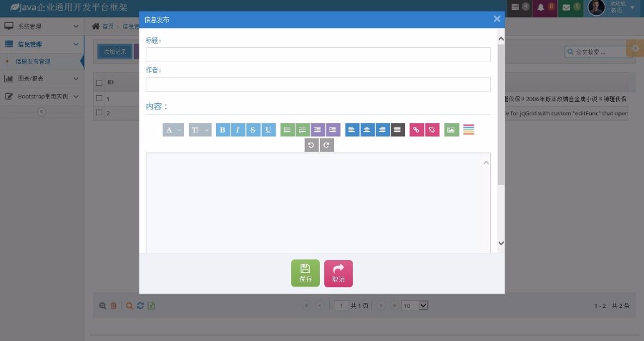Export the grid with the Excel icon
644x341 pixels.
[x=151, y=306]
